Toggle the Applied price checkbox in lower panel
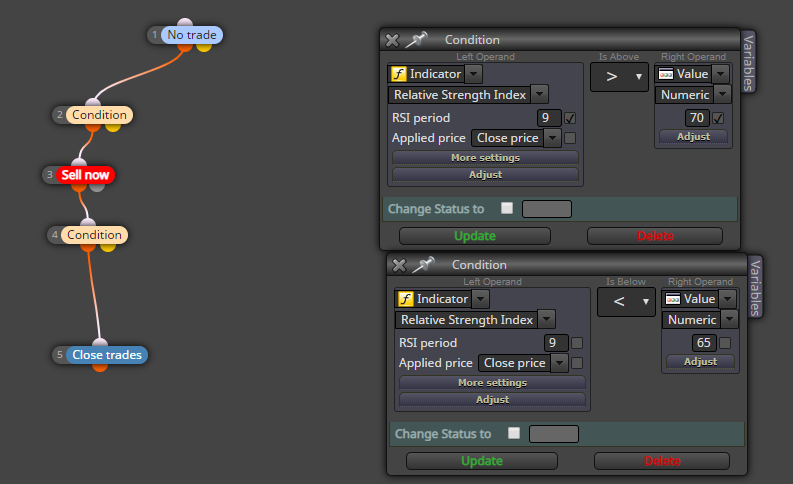Viewport: 793px width, 484px height. [x=577, y=363]
